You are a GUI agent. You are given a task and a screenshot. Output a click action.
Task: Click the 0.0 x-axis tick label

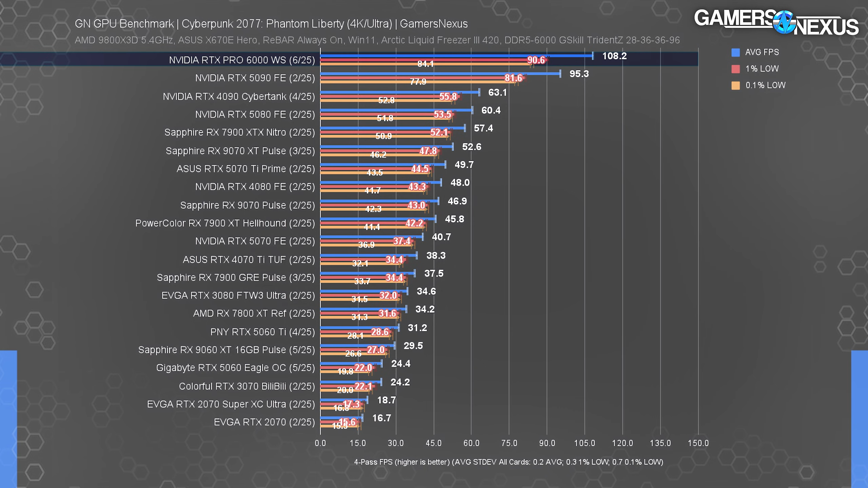tap(320, 443)
